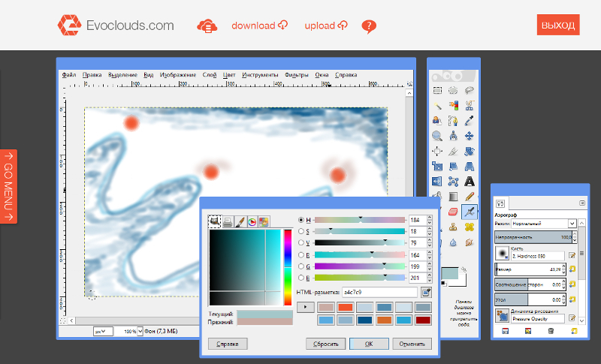Click the HTML notation field a4c7c9
This screenshot has width=601, height=364.
pos(379,293)
